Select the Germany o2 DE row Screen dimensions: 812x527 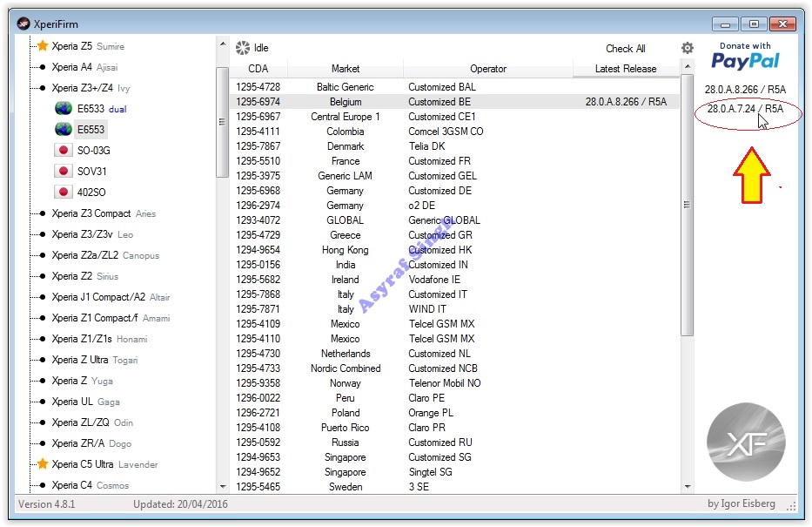(x=454, y=206)
